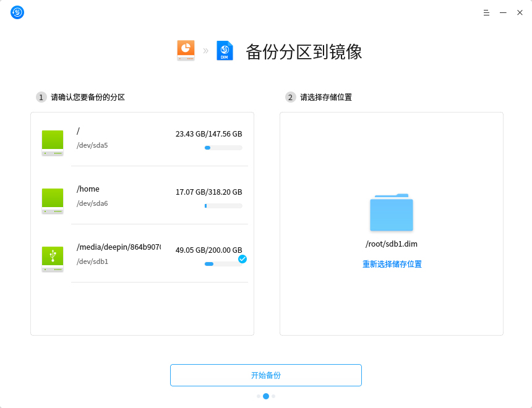The height and width of the screenshot is (408, 532).
Task: Click the /root/sdb1.dim file path label
Action: click(392, 244)
